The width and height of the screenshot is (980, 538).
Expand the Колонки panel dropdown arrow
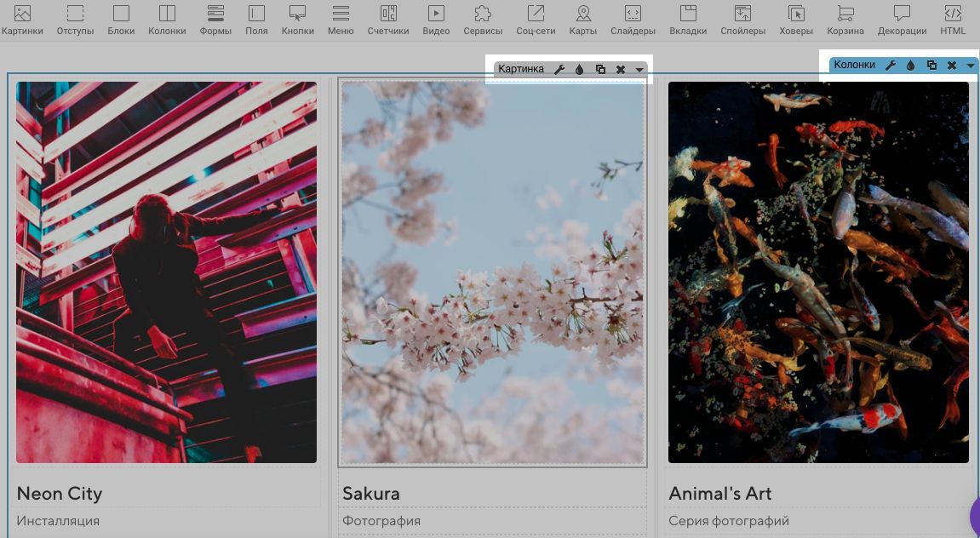click(x=970, y=66)
